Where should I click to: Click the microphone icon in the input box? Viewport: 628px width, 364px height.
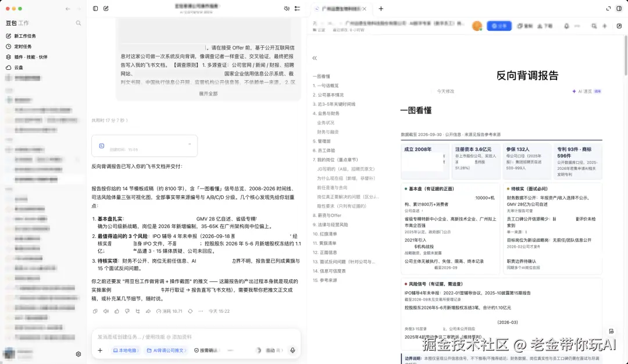pos(292,351)
